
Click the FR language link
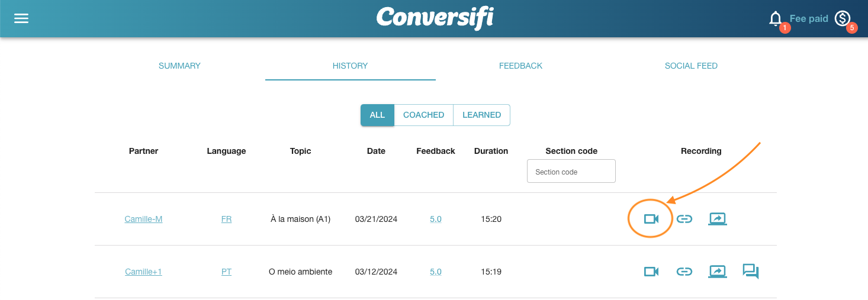226,219
